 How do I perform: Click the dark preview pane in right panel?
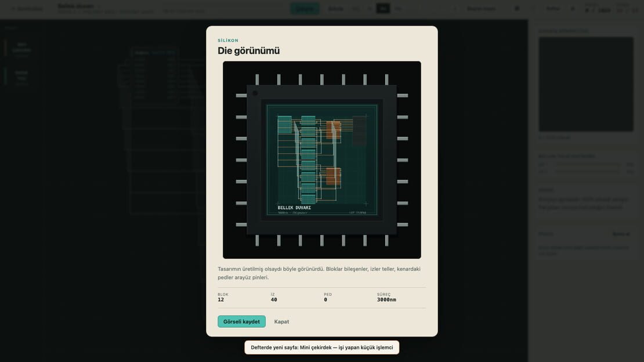[x=585, y=84]
